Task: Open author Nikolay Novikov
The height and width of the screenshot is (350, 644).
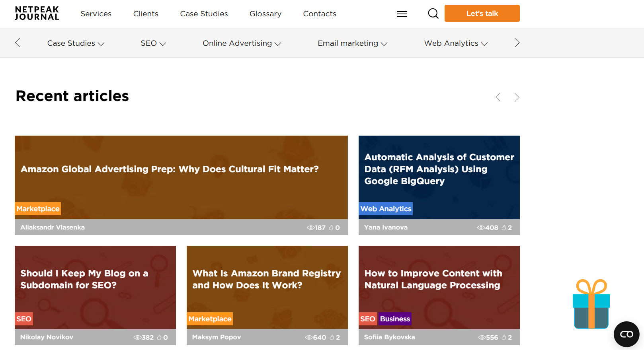Action: tap(47, 337)
